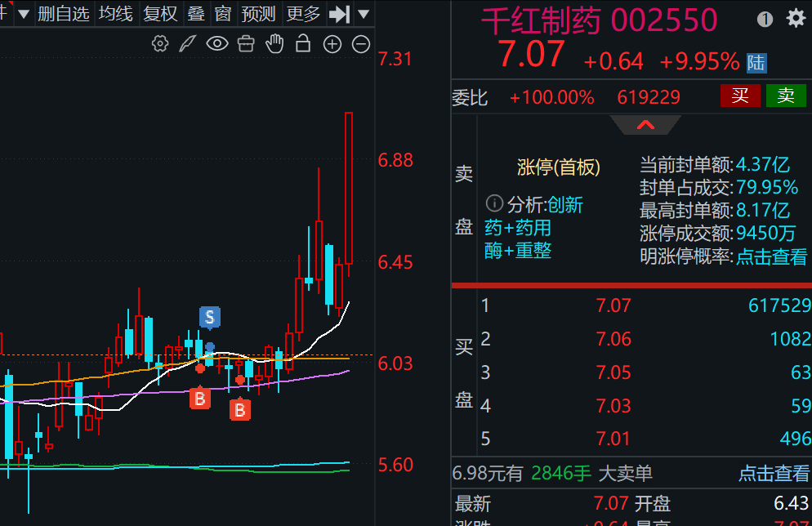Click buy level 5 price 7.01
This screenshot has width=812, height=526.
pos(613,439)
